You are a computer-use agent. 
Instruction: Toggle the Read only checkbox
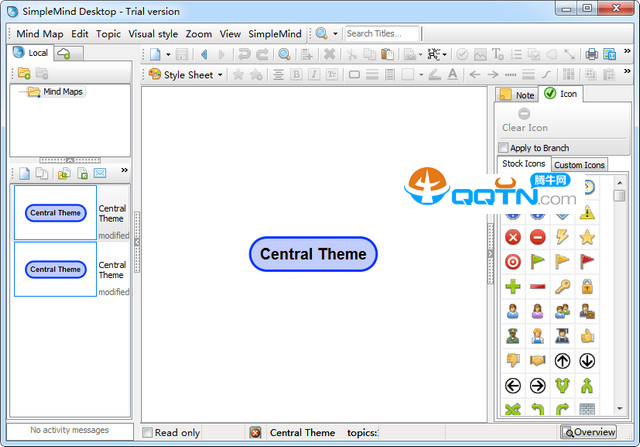click(x=148, y=433)
